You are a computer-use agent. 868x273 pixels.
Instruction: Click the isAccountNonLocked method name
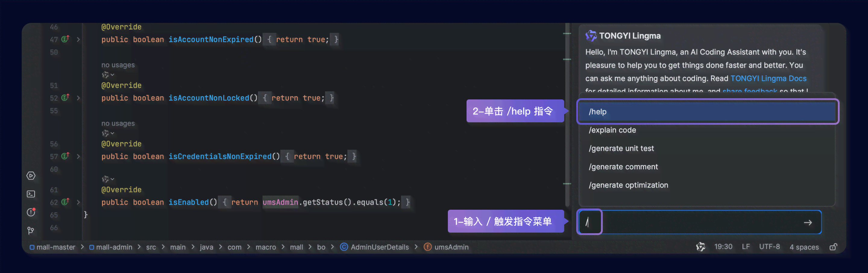(209, 98)
